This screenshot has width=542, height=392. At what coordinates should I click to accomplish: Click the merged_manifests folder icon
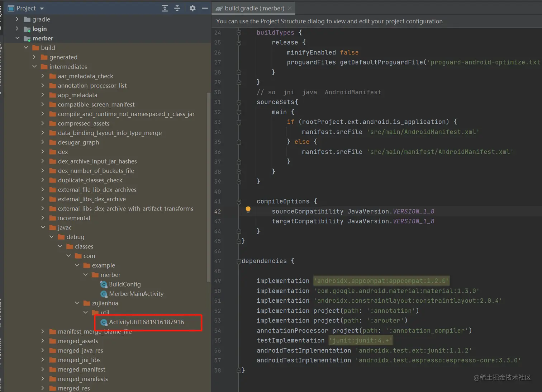[53, 379]
